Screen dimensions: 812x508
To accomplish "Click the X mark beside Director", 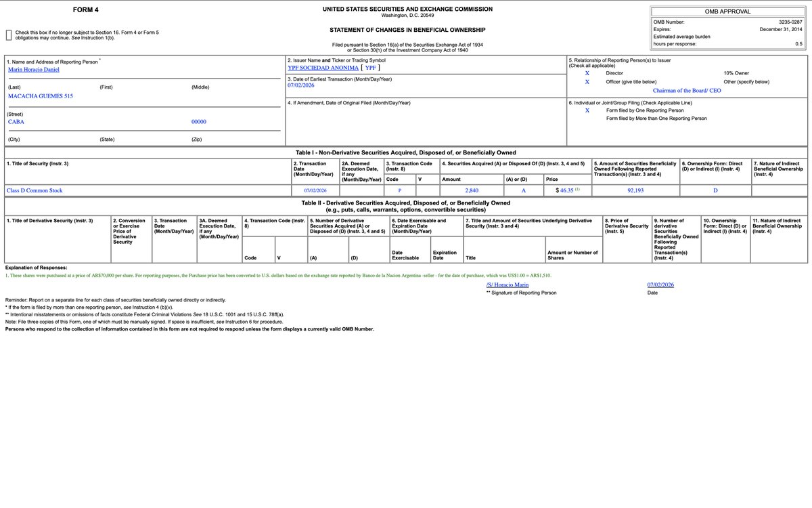I will (587, 72).
